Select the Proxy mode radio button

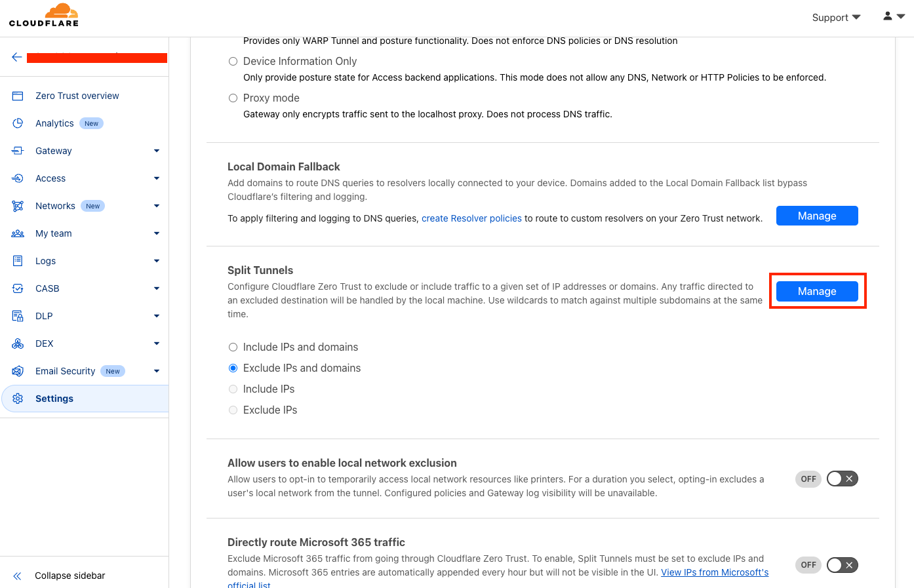pos(233,98)
